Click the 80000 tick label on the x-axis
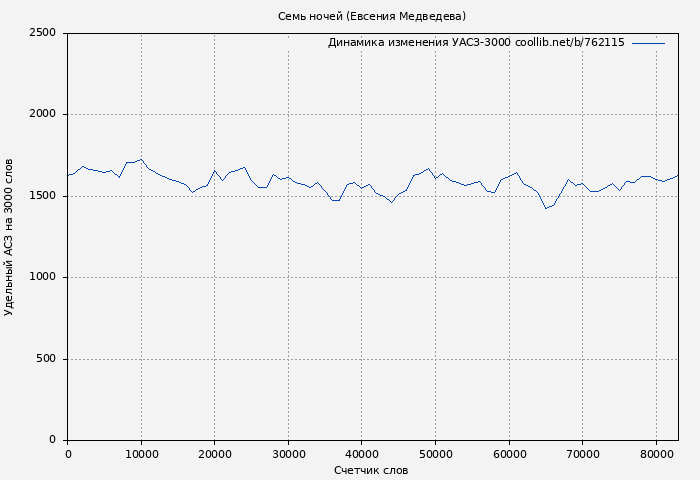This screenshot has width=700, height=480. (656, 455)
